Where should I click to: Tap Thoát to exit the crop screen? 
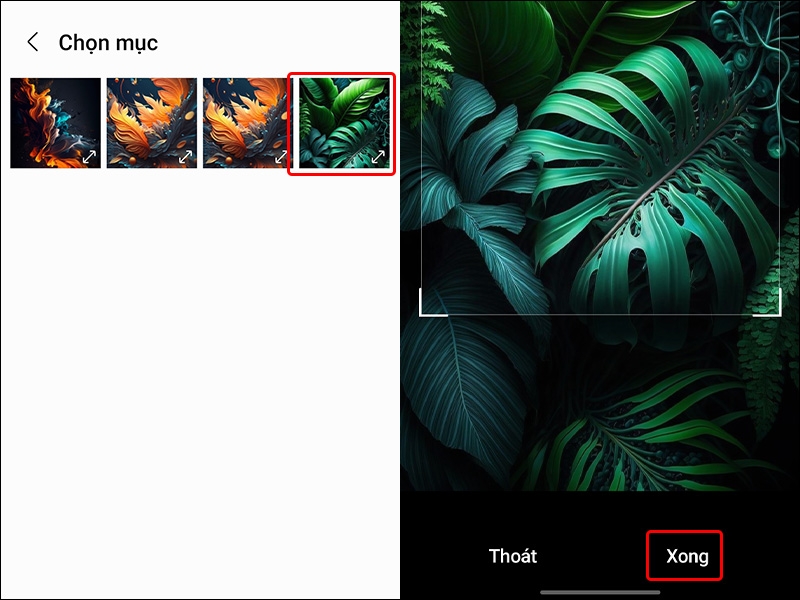(x=513, y=556)
